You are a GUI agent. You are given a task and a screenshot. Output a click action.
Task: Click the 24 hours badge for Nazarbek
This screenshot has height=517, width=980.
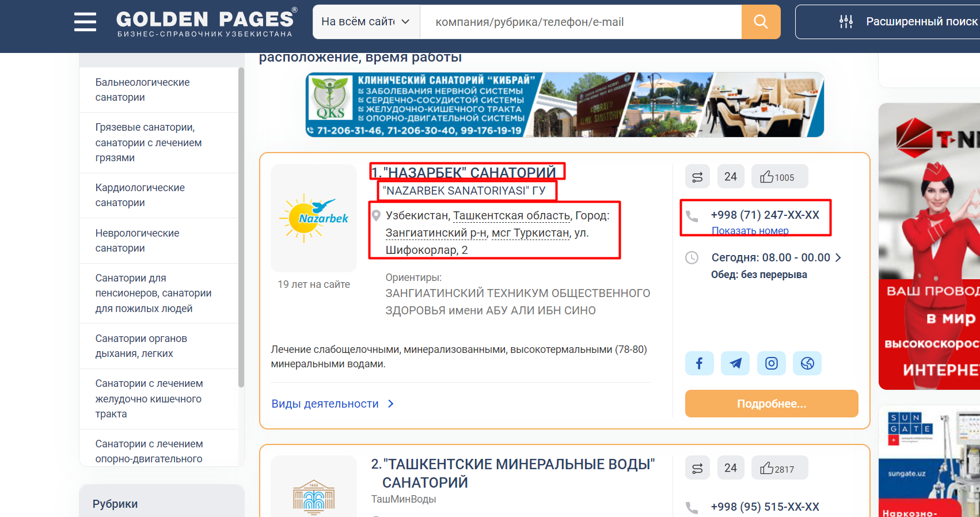pos(731,177)
